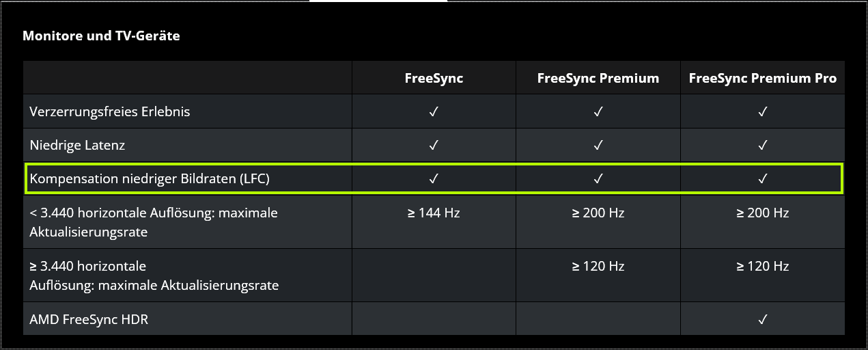Select the highlighted Kompensation niedriger Bildraten (LFC) row

[434, 178]
